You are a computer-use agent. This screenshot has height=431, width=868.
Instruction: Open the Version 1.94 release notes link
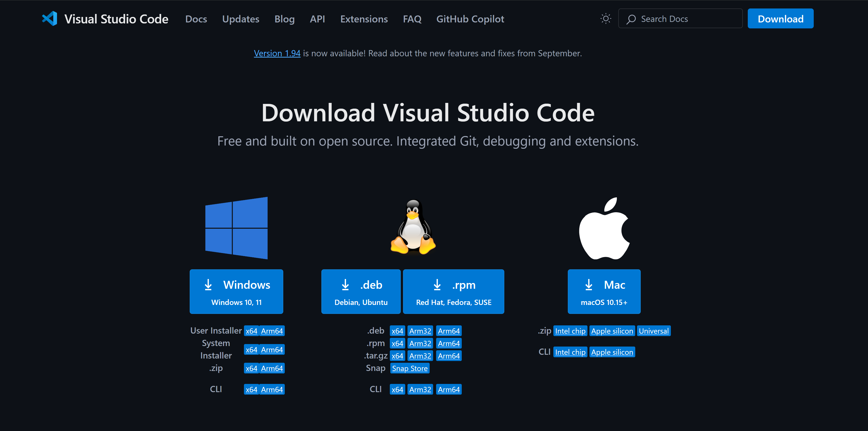click(x=277, y=53)
